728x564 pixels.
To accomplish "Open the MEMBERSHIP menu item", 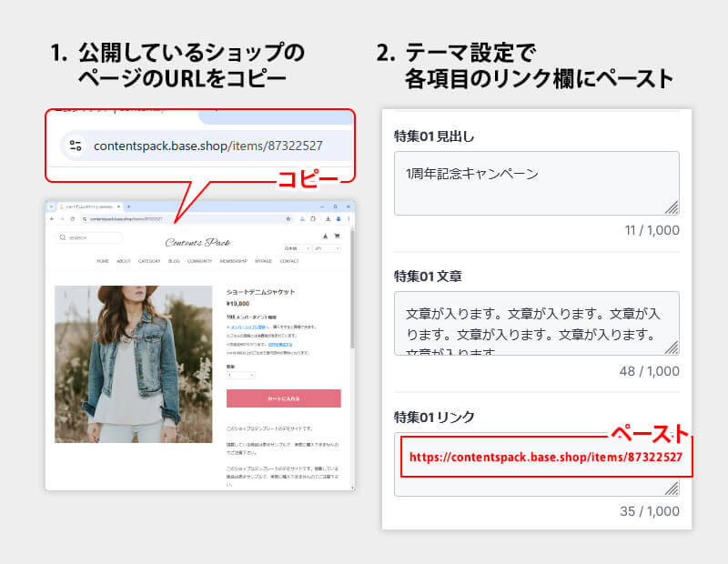I will coord(234,261).
